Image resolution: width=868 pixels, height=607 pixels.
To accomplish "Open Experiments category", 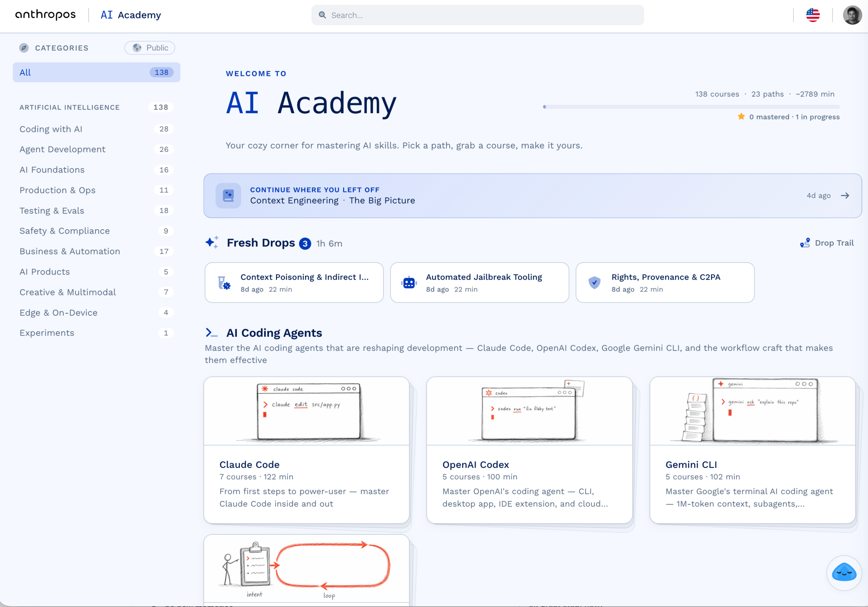I will 96,333.
